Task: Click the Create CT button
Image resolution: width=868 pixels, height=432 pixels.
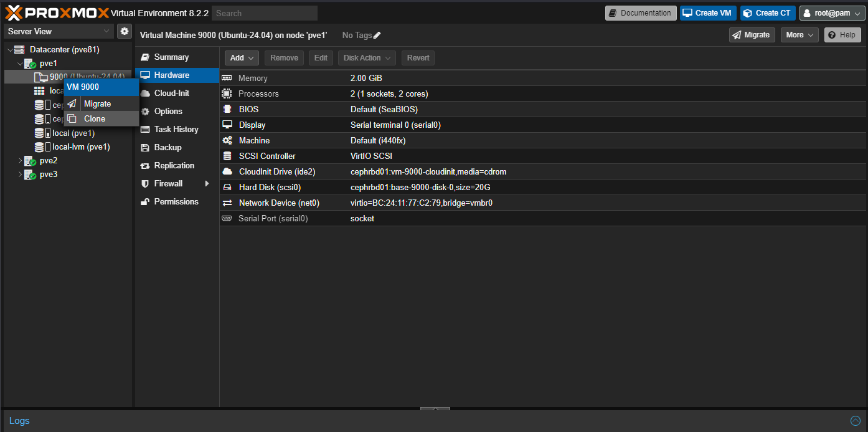Action: tap(768, 13)
